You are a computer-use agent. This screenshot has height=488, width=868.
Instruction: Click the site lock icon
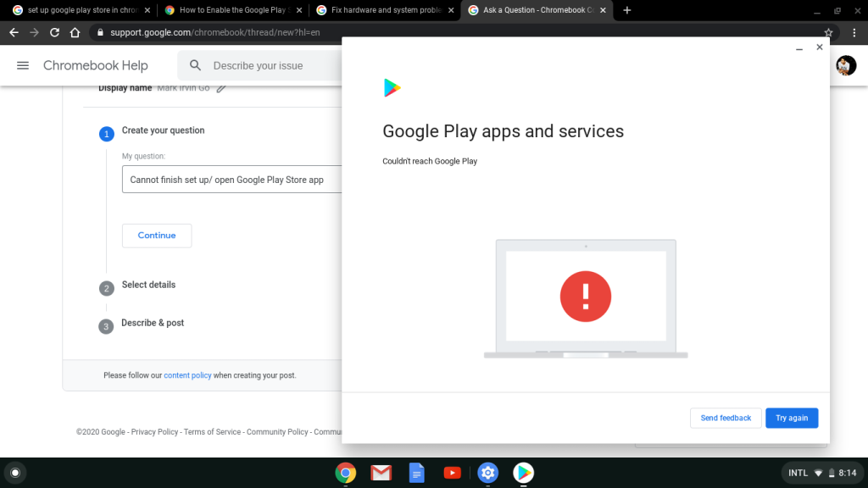[x=100, y=33]
